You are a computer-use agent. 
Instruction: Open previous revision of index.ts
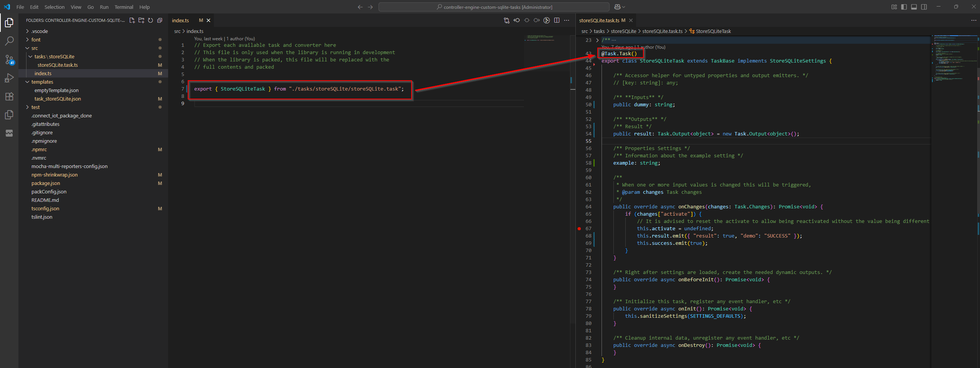(x=517, y=20)
